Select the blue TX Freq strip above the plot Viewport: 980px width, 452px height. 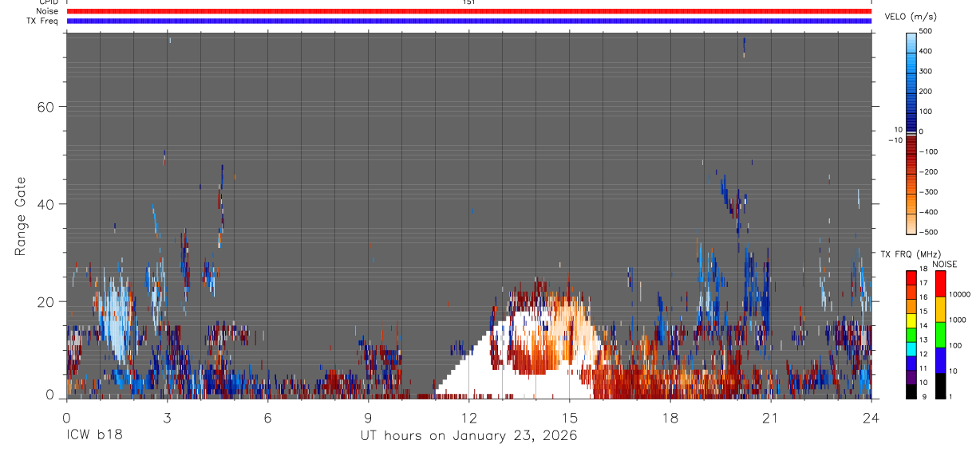click(x=469, y=21)
